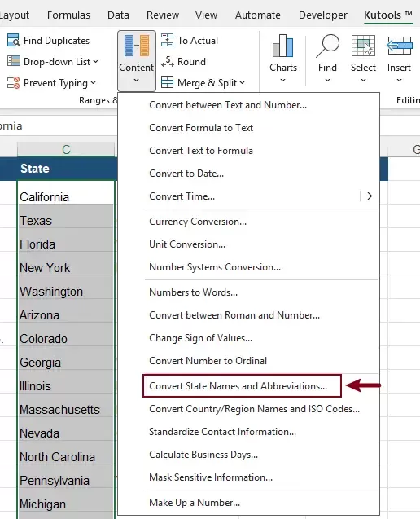Choose Make Up a Number
Image resolution: width=420 pixels, height=519 pixels.
pyautogui.click(x=249, y=503)
